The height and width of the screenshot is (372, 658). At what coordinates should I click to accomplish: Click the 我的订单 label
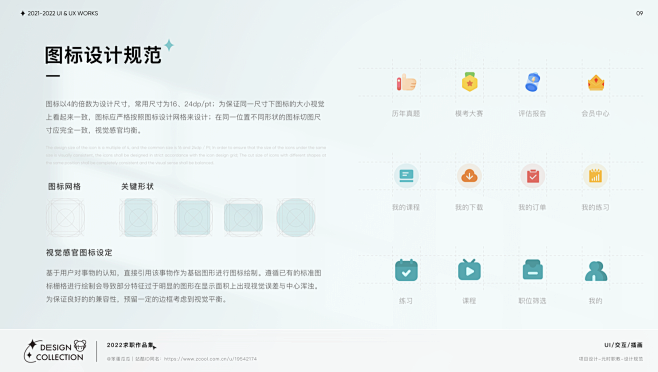[x=532, y=207]
